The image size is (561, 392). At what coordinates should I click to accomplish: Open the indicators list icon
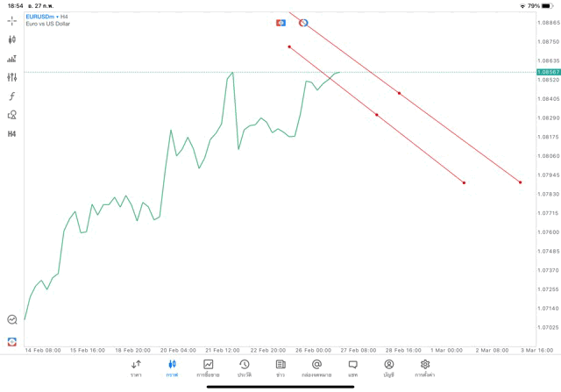(12, 59)
